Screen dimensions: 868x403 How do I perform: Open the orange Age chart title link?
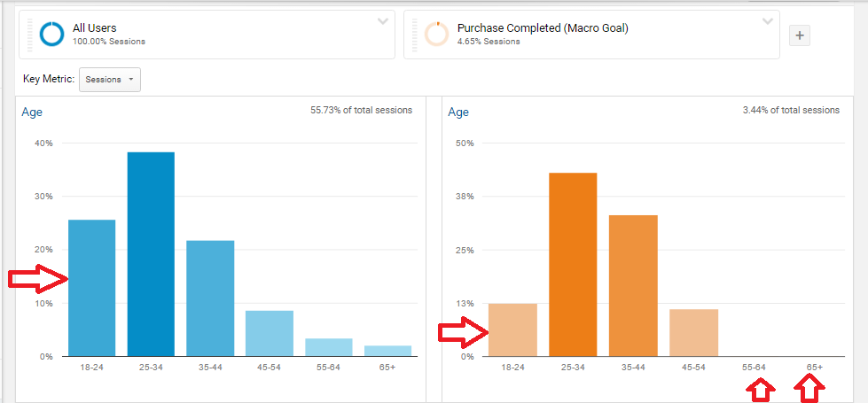click(x=458, y=112)
